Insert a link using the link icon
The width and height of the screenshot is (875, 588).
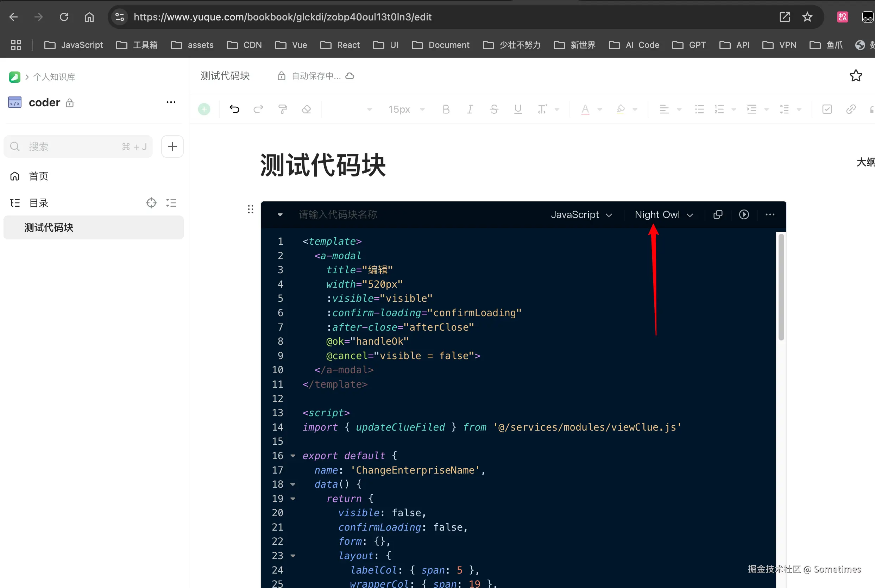click(x=851, y=109)
